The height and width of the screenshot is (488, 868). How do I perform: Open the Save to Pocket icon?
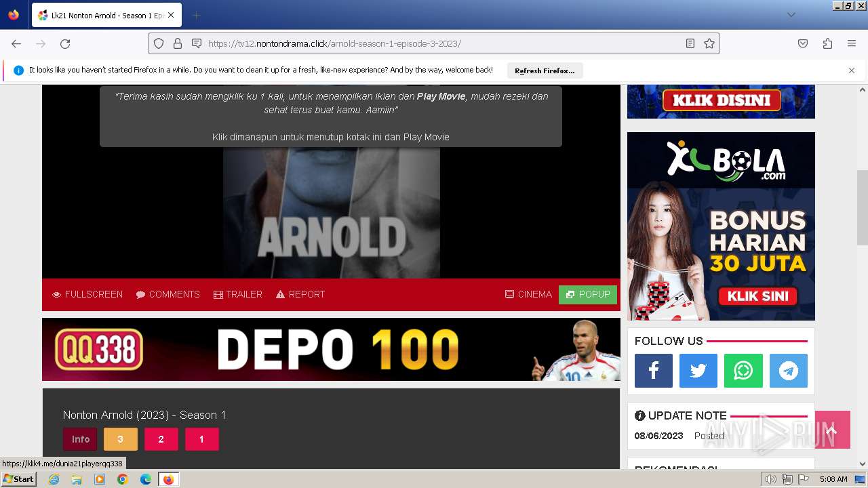[x=803, y=43]
